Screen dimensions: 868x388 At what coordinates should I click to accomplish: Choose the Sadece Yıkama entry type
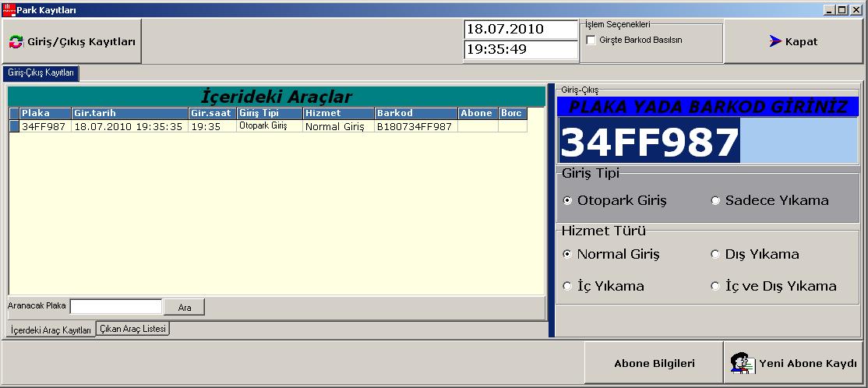[x=715, y=201]
